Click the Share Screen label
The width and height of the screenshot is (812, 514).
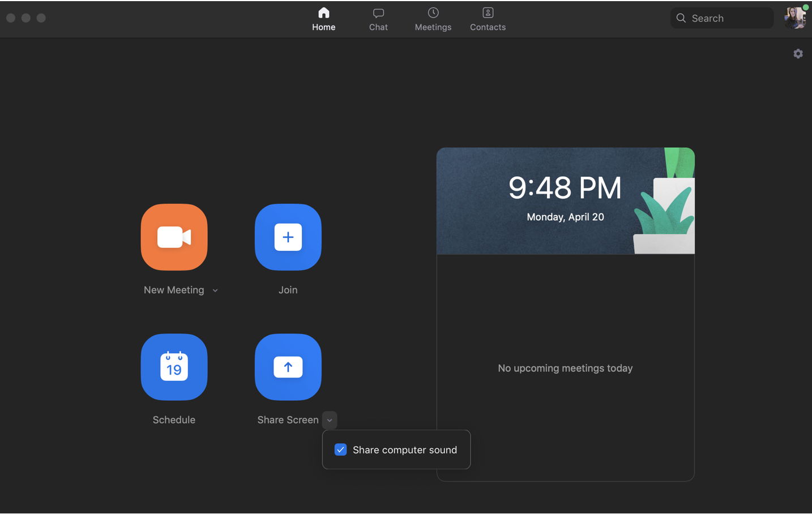(x=288, y=420)
